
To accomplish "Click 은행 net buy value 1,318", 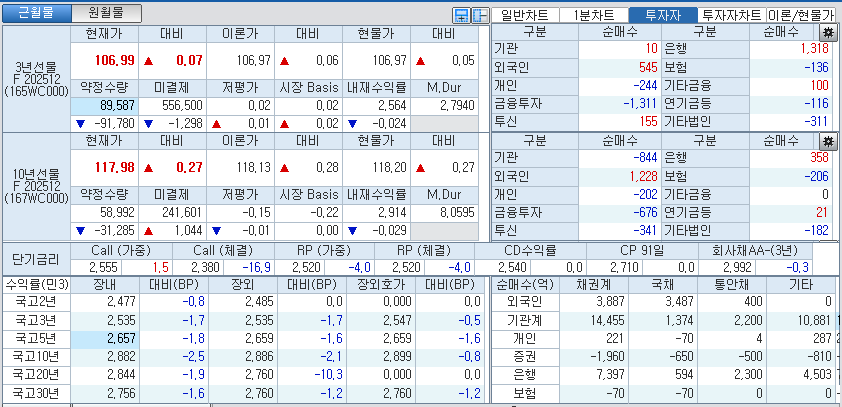I will pos(815,49).
